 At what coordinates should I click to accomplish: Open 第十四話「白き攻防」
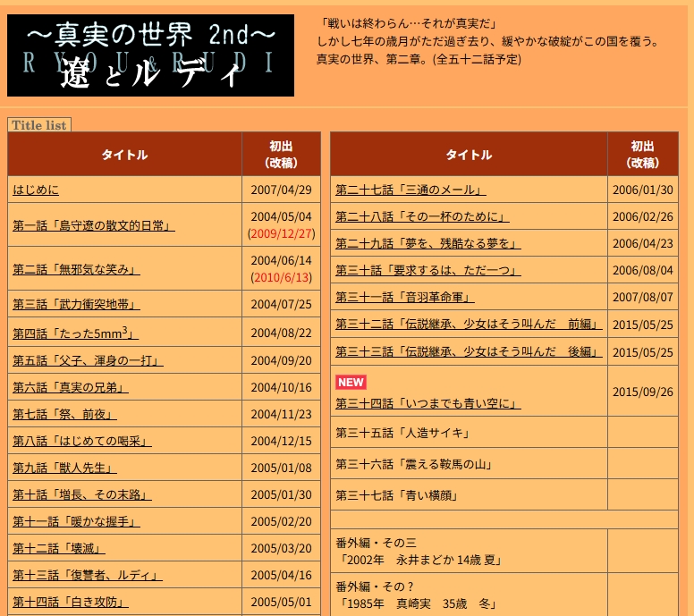tap(71, 602)
